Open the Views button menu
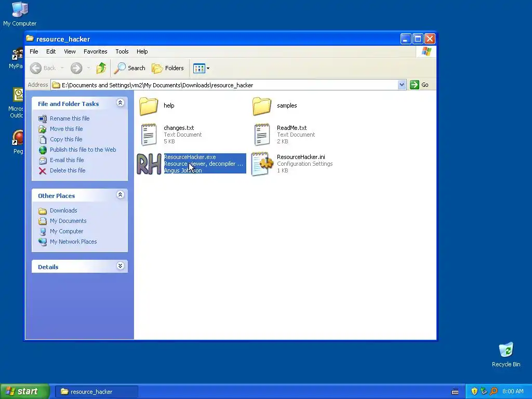532x399 pixels. [x=201, y=68]
